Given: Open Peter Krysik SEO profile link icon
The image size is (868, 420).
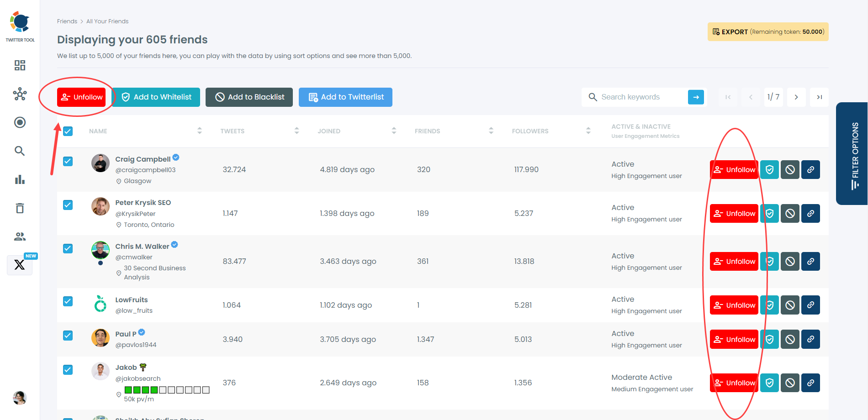Looking at the screenshot, I should point(811,214).
